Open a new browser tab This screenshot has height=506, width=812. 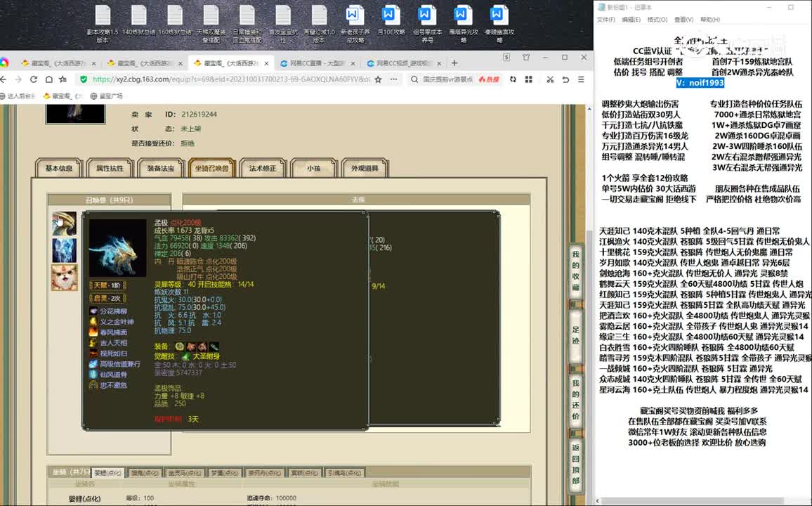tap(454, 63)
